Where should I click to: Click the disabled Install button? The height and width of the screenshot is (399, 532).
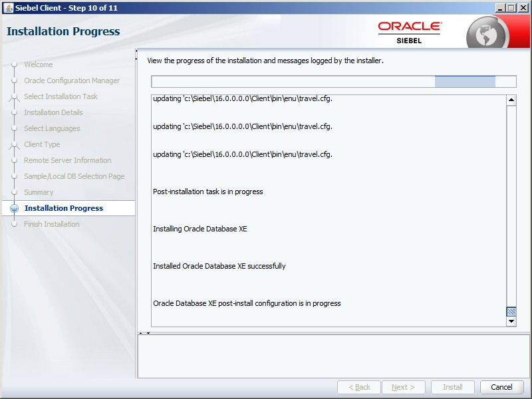point(452,387)
